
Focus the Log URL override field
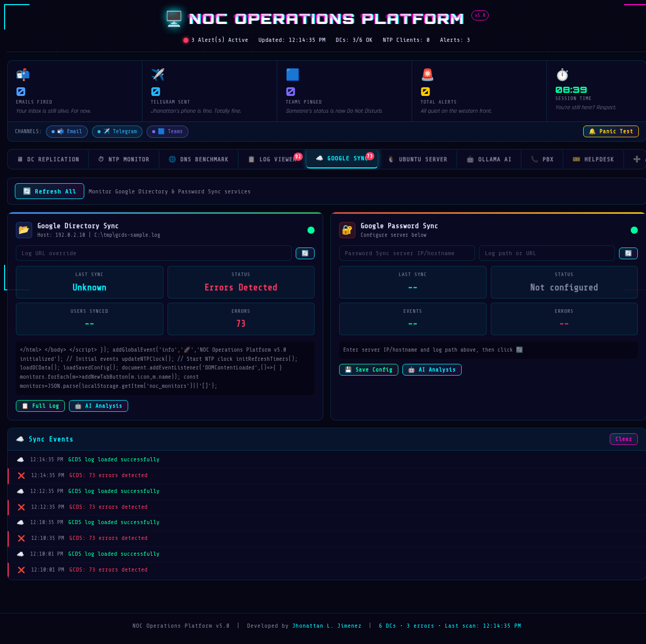tap(154, 253)
